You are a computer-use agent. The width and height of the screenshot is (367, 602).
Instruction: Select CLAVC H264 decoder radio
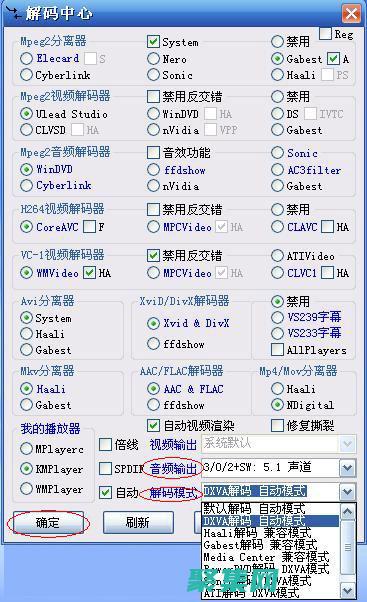coord(277,227)
